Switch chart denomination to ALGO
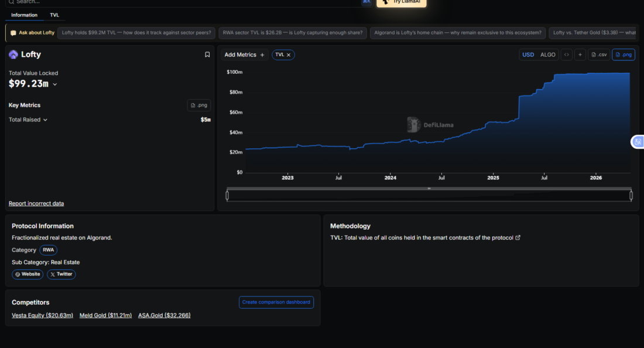Viewport: 644px width, 348px height. (548, 54)
